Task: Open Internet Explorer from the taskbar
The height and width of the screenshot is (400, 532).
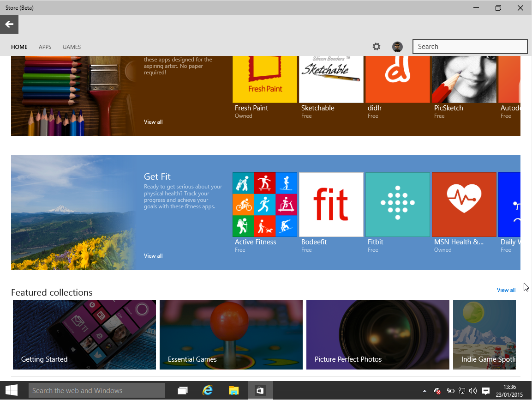Action: click(208, 390)
